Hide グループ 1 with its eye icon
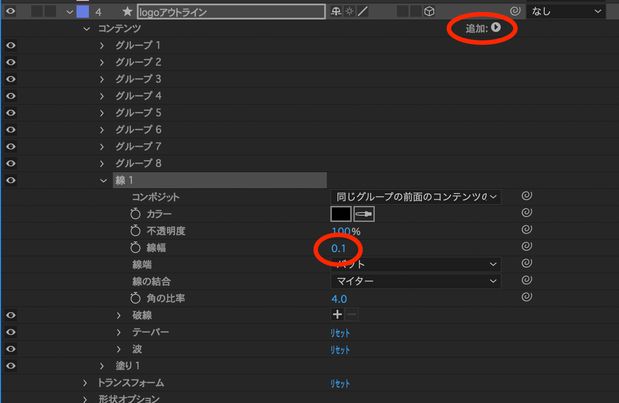Viewport: 619px width, 403px height. coord(11,46)
